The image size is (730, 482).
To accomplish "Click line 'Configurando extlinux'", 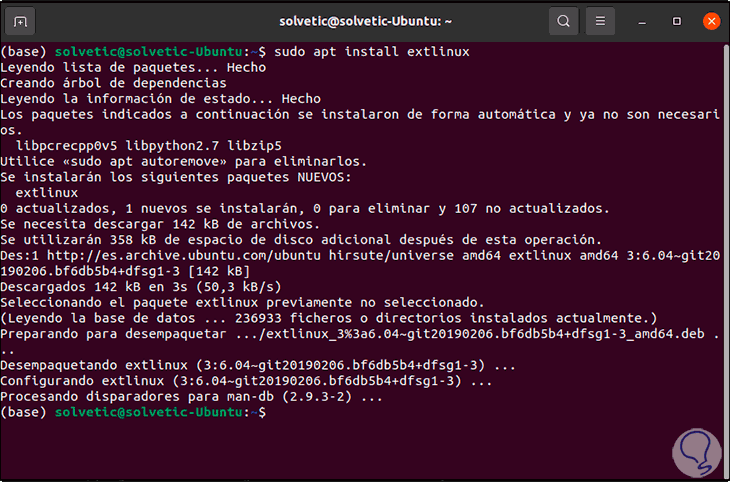I will [246, 381].
